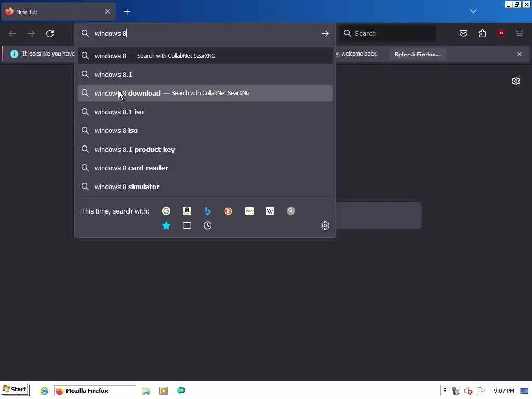532x399 pixels.
Task: Search bookmarks via the star icon
Action: click(166, 225)
